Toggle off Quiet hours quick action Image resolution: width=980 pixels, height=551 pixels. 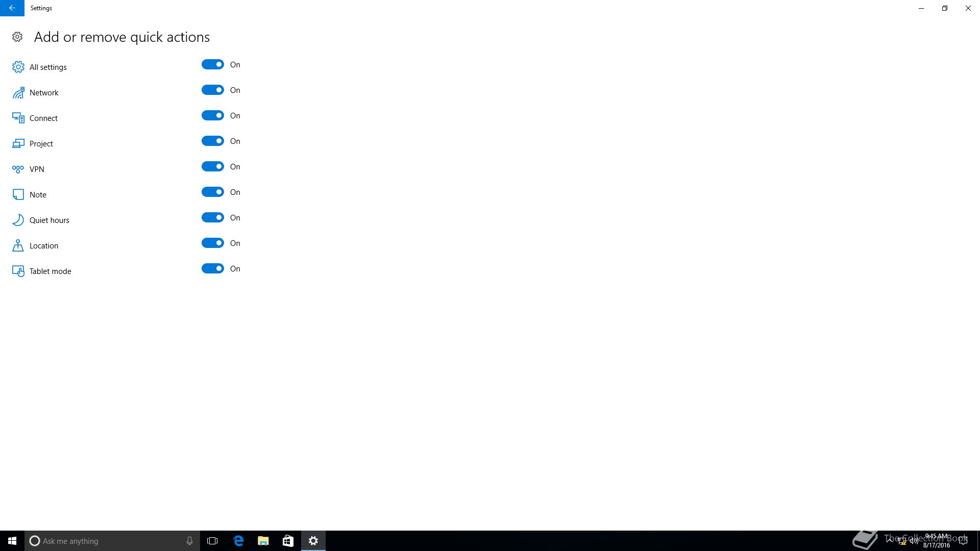(x=212, y=218)
